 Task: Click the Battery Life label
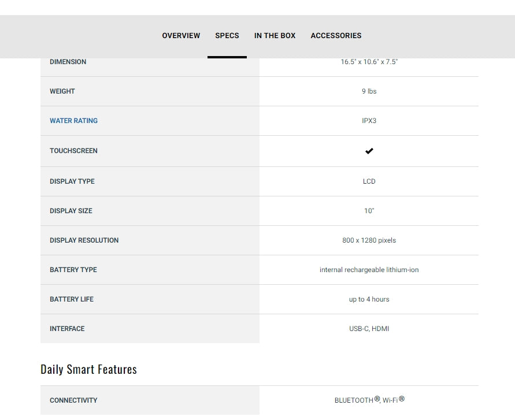click(x=71, y=299)
